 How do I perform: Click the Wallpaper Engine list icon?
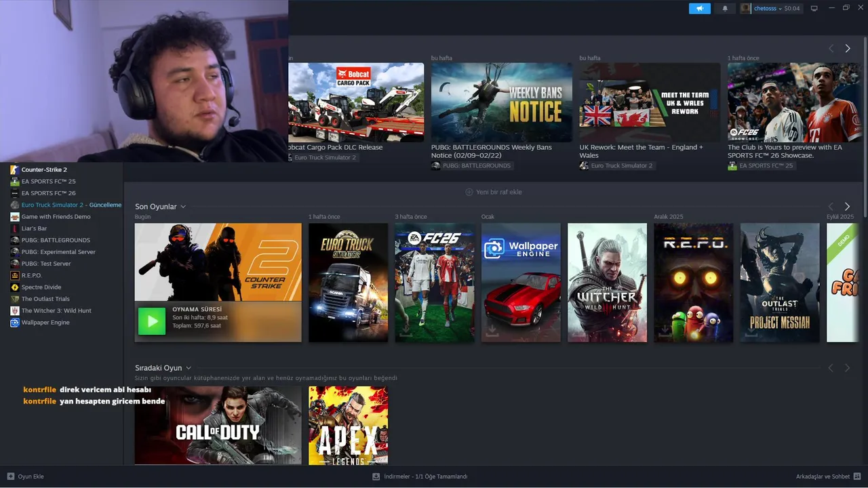coord(15,323)
